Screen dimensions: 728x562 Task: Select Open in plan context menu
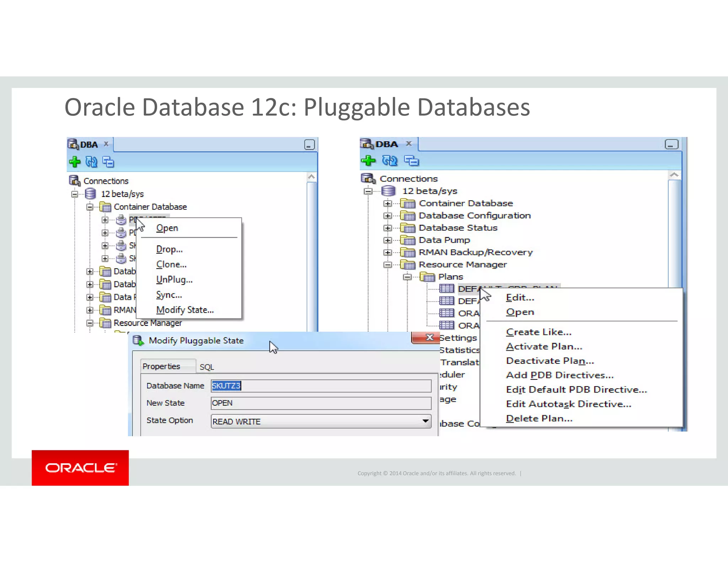[x=520, y=312]
